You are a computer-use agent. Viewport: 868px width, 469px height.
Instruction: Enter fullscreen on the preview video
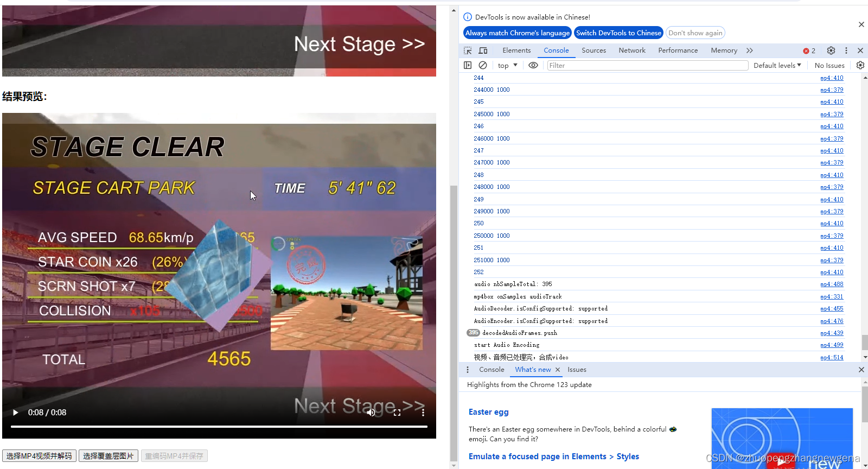397,413
